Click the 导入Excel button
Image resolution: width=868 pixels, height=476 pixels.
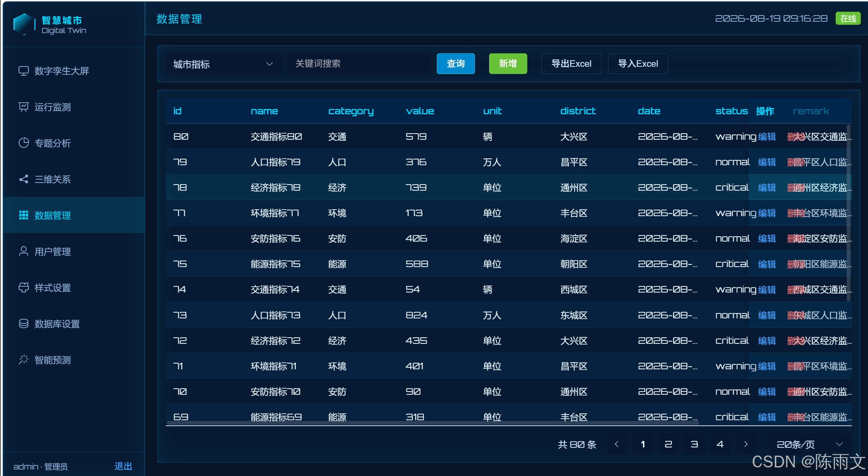coord(638,64)
